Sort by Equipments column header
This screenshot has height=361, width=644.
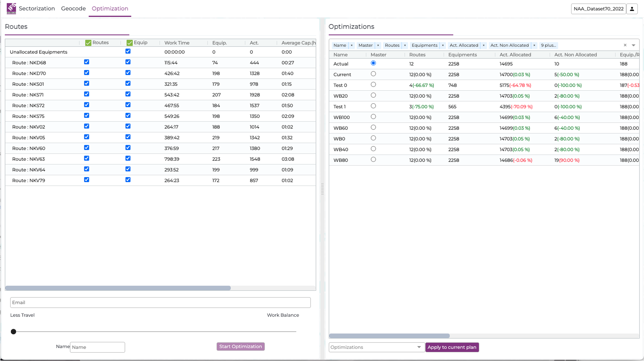coord(463,55)
